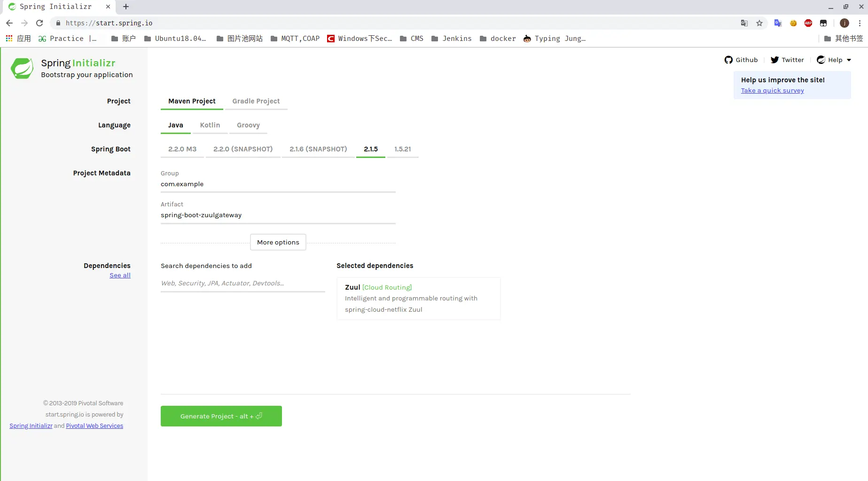Focus the dependency search box
868x481 pixels.
243,284
